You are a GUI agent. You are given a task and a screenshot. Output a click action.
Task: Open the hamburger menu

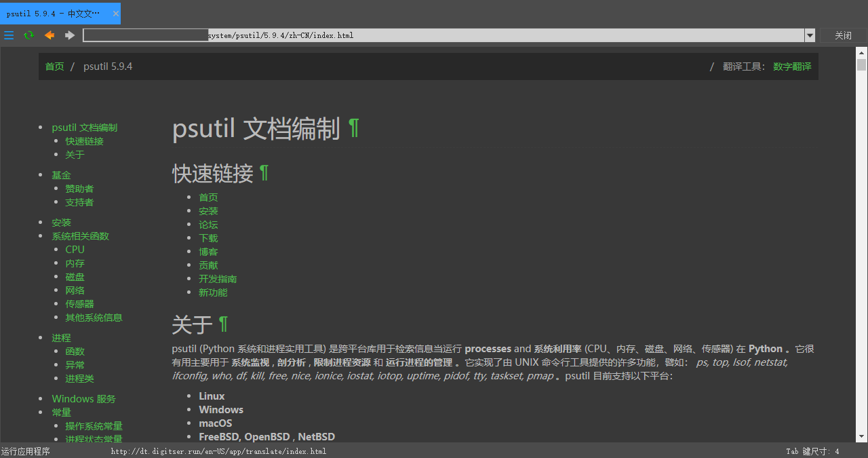(9, 35)
